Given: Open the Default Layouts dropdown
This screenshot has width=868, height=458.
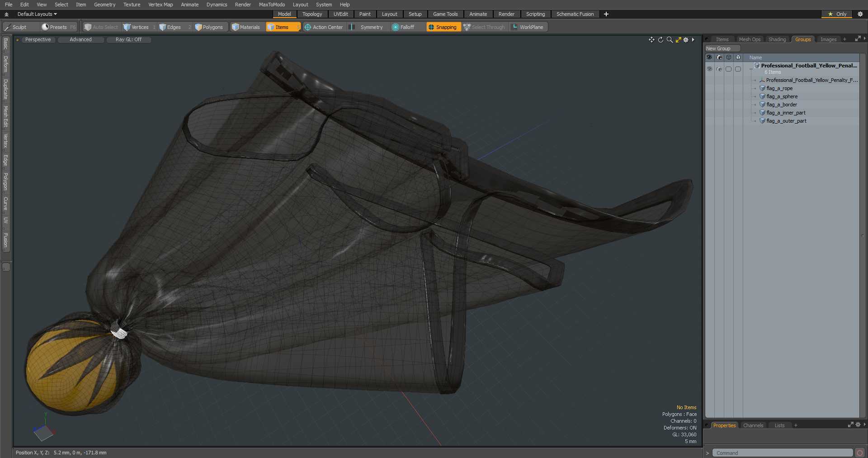Looking at the screenshot, I should tap(37, 14).
